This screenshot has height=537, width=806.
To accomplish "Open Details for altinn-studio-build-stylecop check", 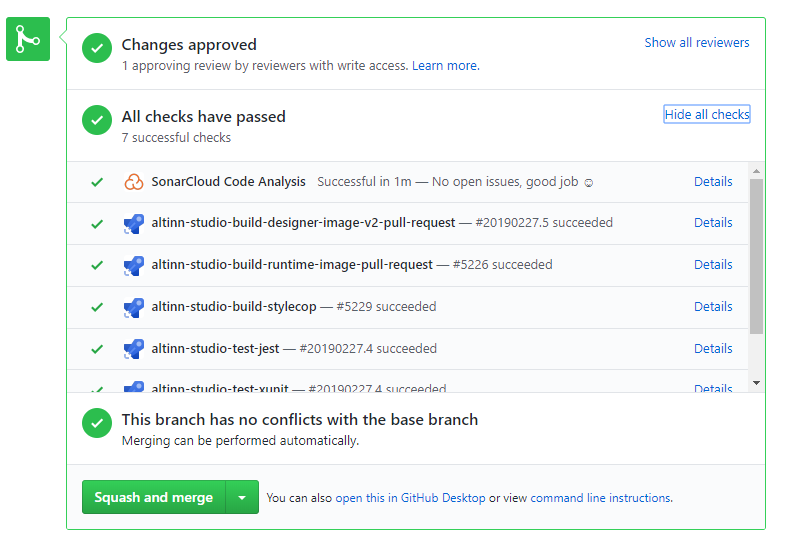I will coord(713,307).
